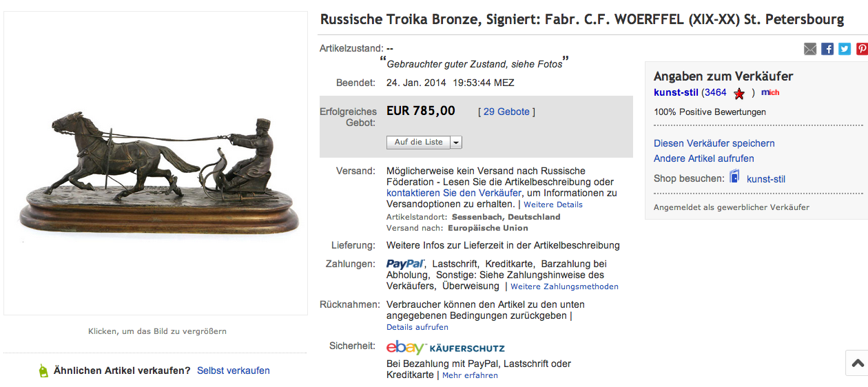Pin this item on Pinterest

861,49
